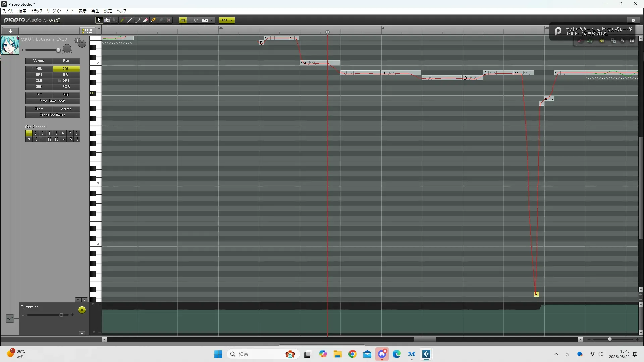Open the トラック menu

pos(37,11)
